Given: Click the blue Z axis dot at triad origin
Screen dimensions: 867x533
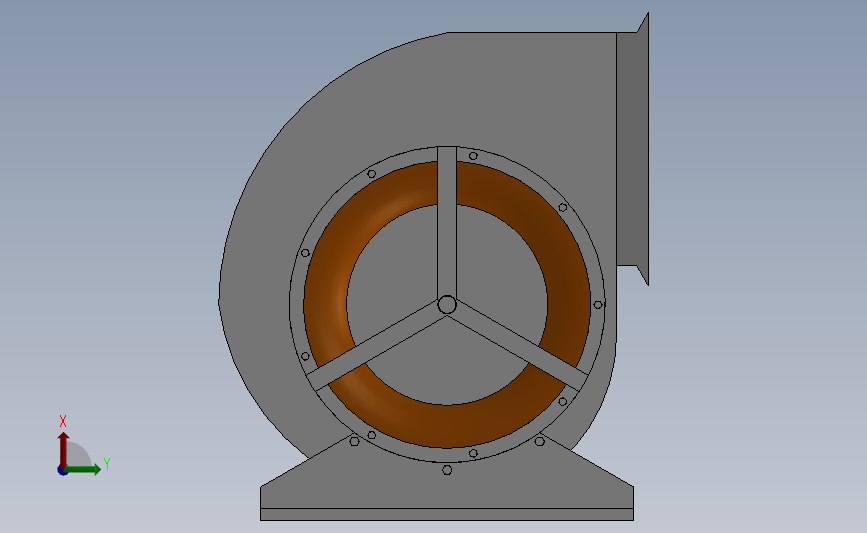Looking at the screenshot, I should pos(62,470).
